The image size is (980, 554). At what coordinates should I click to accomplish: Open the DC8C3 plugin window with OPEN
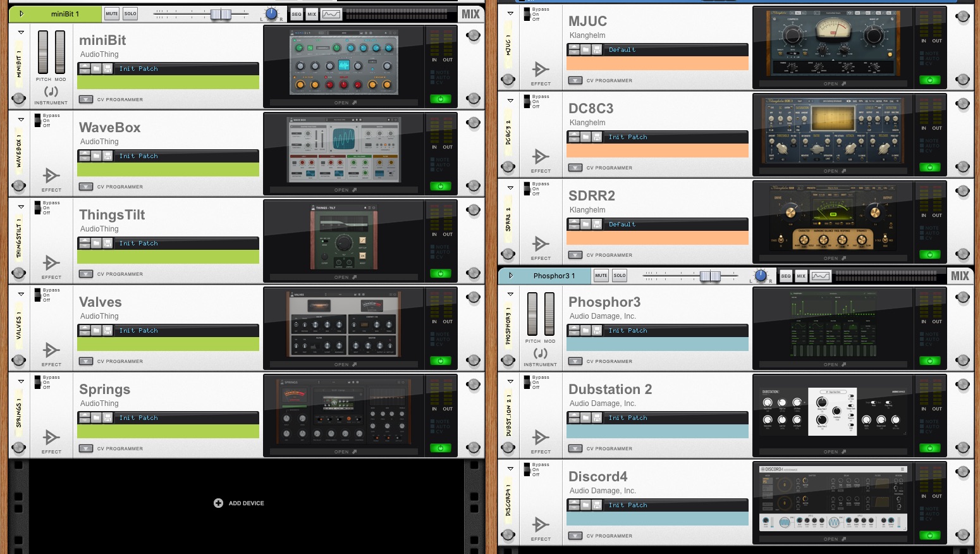834,171
